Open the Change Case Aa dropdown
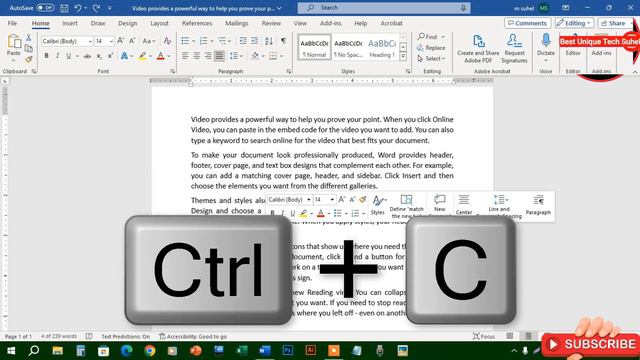The image size is (640, 360). [x=149, y=41]
